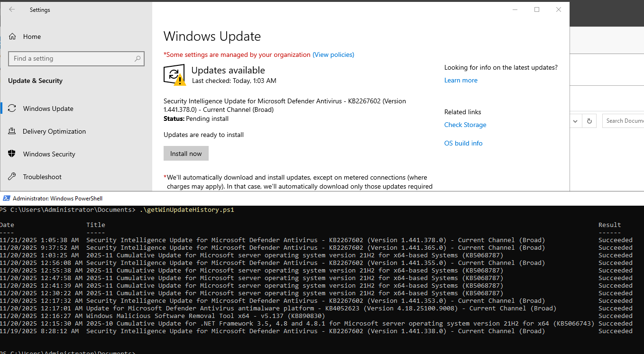Viewport: 644px width, 354px height.
Task: Click the Windows Malicious Software Removal Tool row
Action: [316, 316]
